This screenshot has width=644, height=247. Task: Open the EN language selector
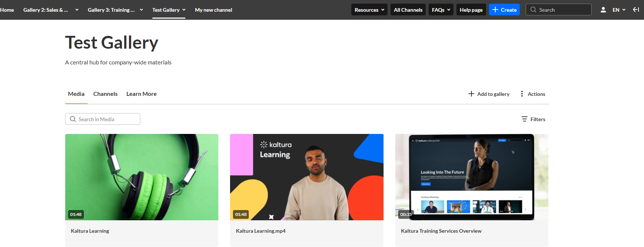pos(619,10)
